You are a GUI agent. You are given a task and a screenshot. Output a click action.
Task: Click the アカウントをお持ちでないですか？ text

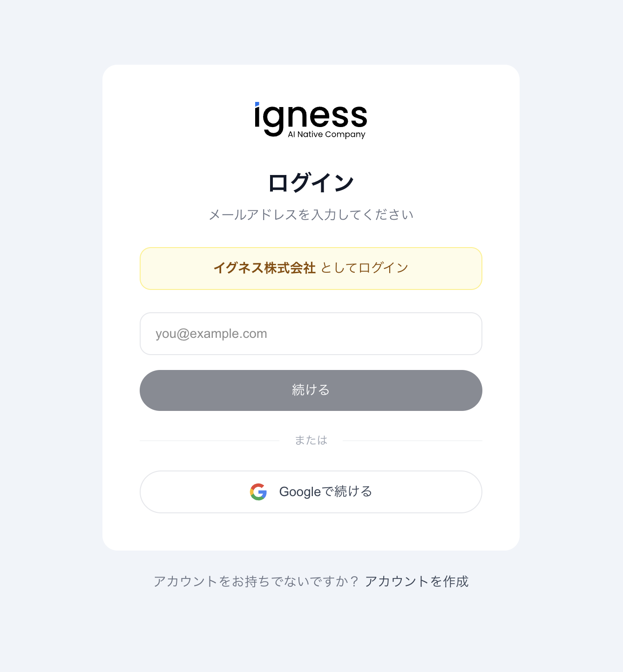(x=256, y=581)
